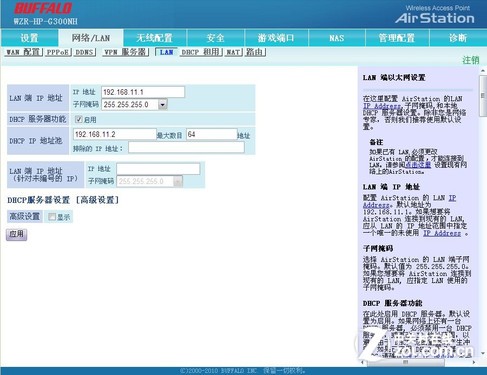Click the BUFFALO logo

click(x=43, y=9)
